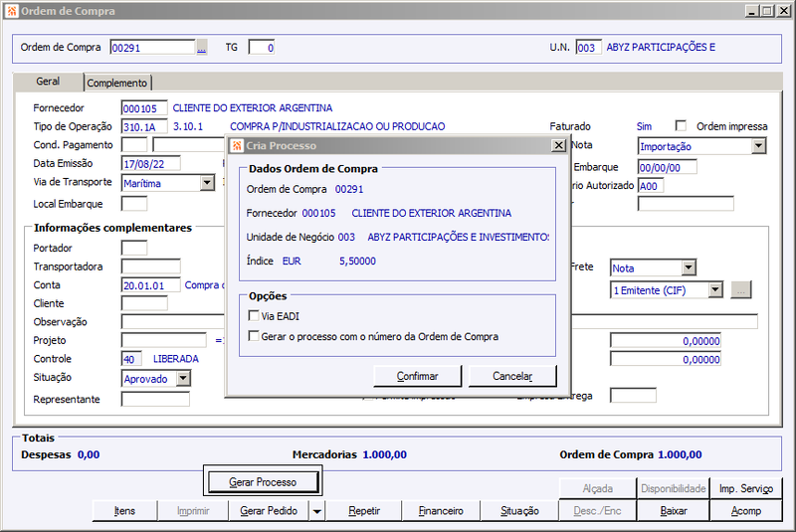796x532 pixels.
Task: Click the Ordem de Compra window title icon
Action: click(x=11, y=11)
